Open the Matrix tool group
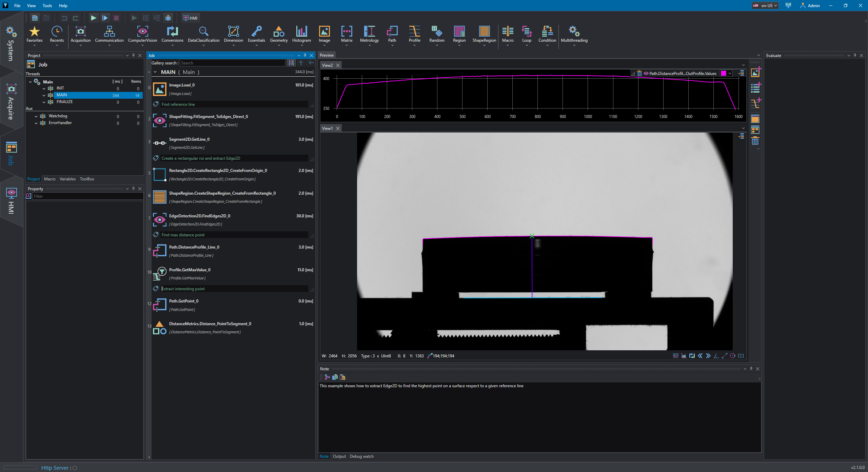The image size is (868, 472). 347,35
